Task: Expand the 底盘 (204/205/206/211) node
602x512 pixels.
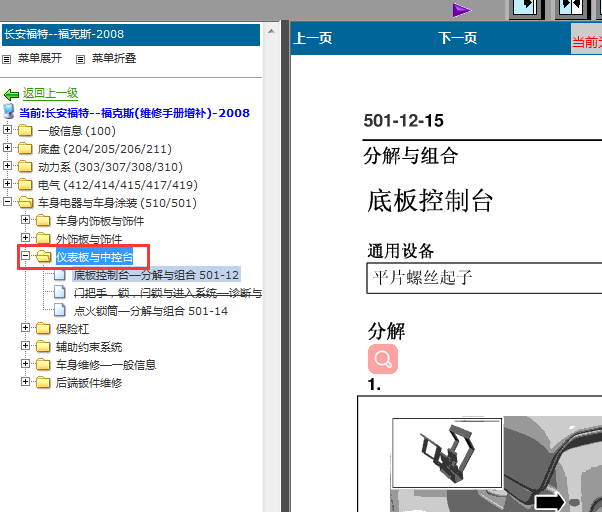Action: coord(7,148)
